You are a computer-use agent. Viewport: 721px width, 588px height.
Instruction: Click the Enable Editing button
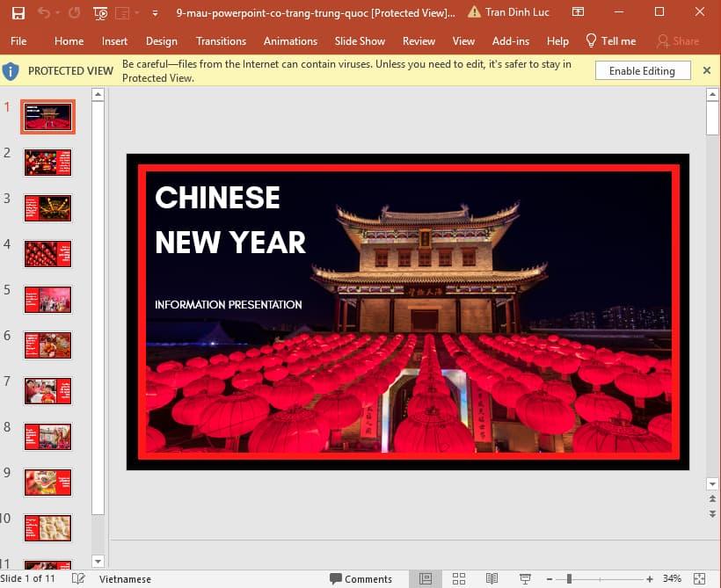[x=643, y=70]
